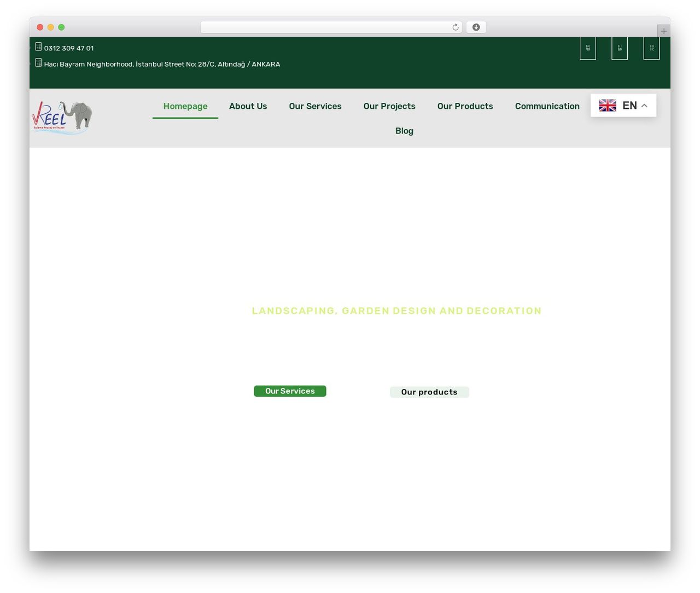Open the social icon box showing glyph F09A
The image size is (700, 593).
(x=588, y=48)
